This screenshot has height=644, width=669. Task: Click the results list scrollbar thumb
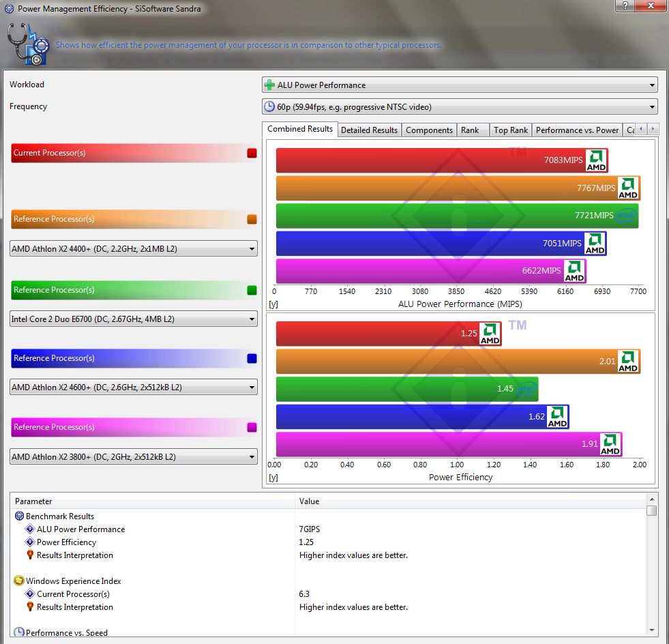651,510
